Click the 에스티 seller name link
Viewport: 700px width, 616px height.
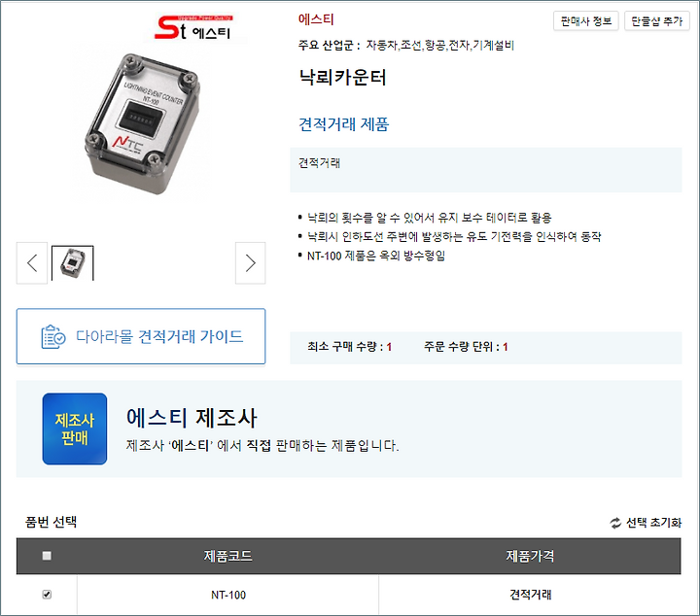point(316,19)
